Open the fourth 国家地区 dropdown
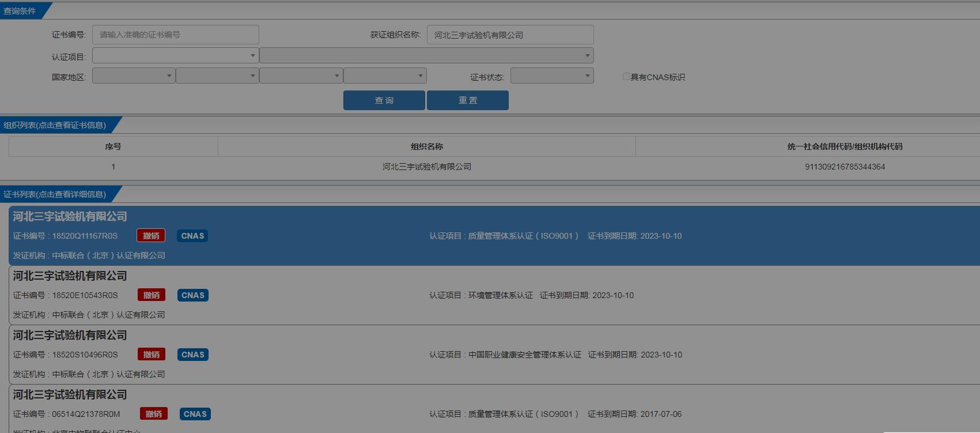This screenshot has height=433, width=980. click(385, 76)
